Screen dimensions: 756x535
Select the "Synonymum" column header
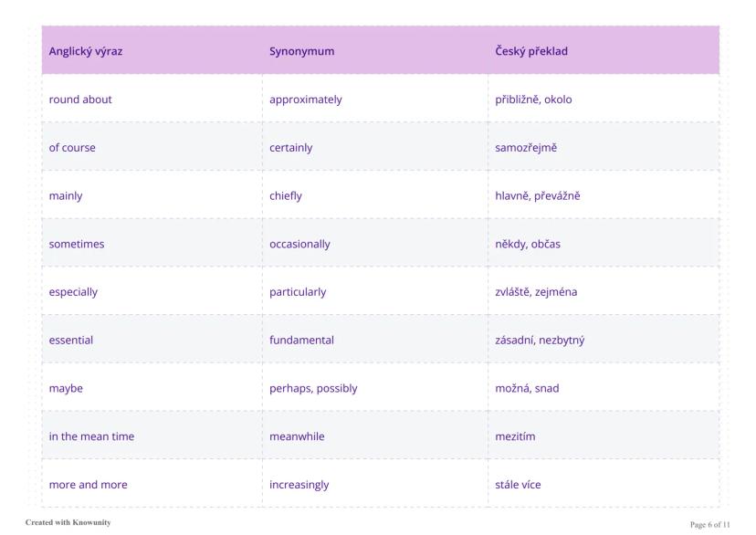point(301,51)
